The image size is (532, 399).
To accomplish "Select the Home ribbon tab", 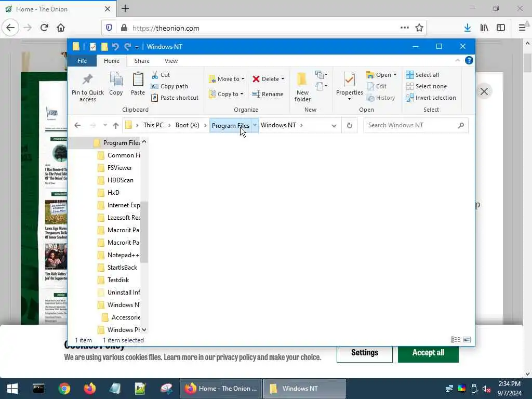I will [111, 61].
